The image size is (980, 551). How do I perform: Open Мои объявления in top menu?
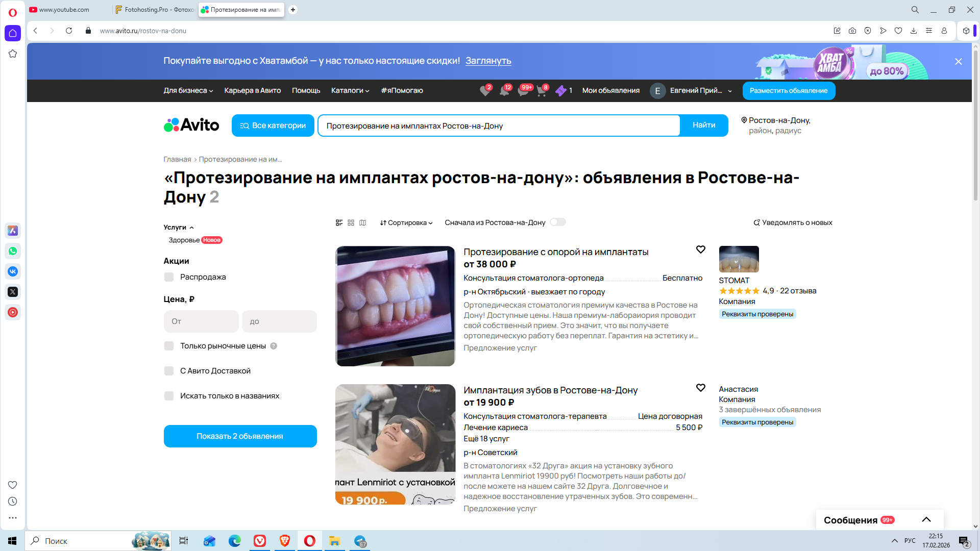[610, 91]
